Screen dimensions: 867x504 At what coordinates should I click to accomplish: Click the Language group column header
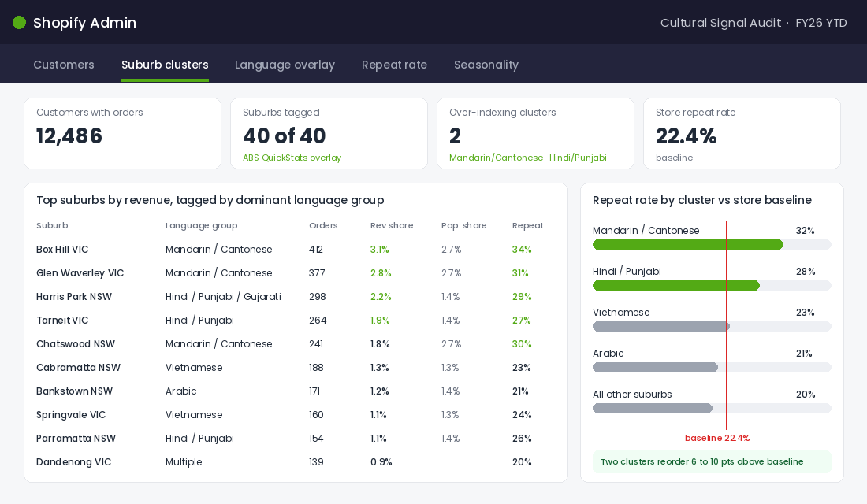(x=201, y=225)
